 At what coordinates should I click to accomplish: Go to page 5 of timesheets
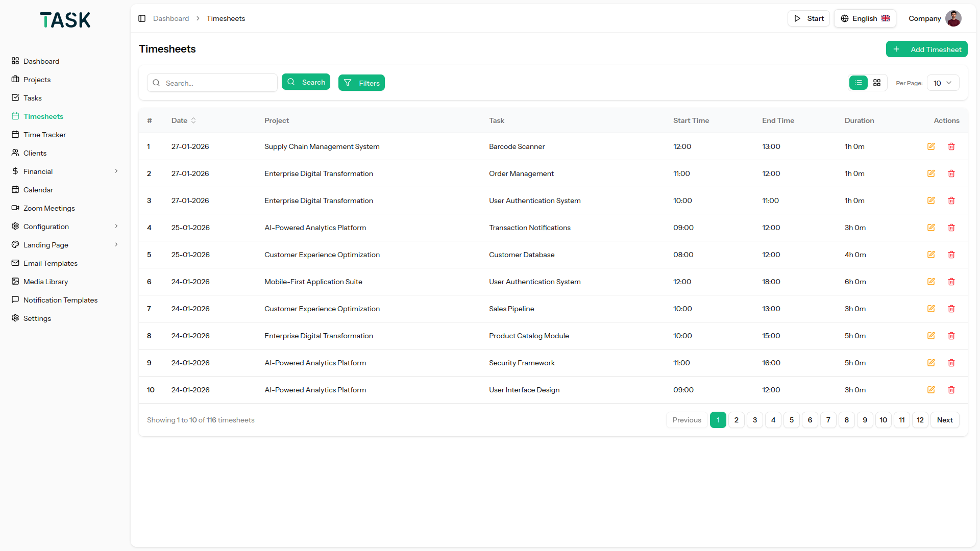coord(791,420)
